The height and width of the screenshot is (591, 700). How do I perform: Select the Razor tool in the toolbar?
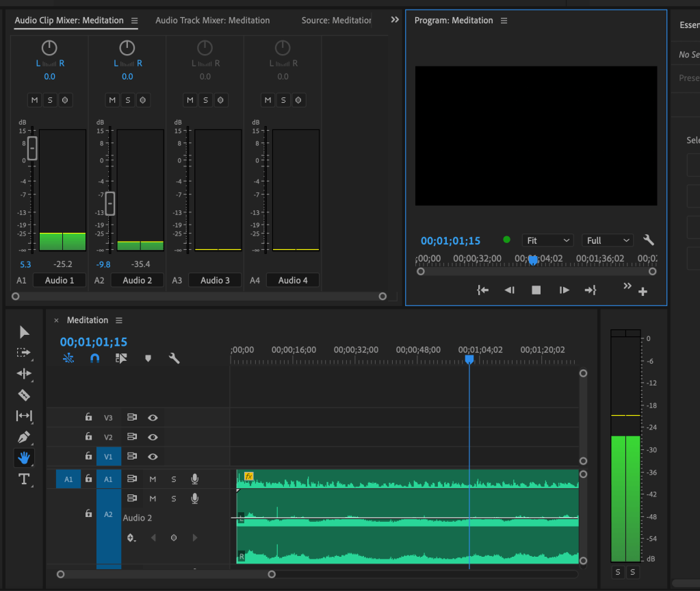pyautogui.click(x=24, y=395)
